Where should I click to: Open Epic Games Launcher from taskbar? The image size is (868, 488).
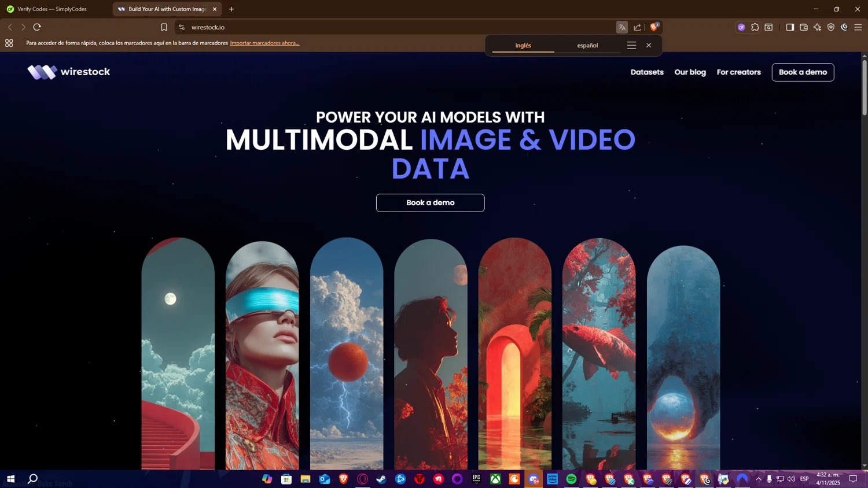[476, 479]
